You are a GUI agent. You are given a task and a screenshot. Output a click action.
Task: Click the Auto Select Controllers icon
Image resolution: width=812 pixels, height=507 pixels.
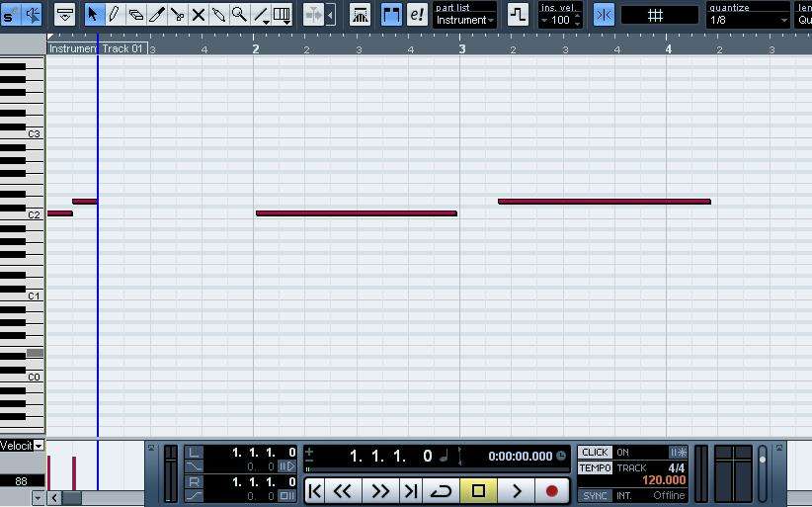click(x=360, y=15)
